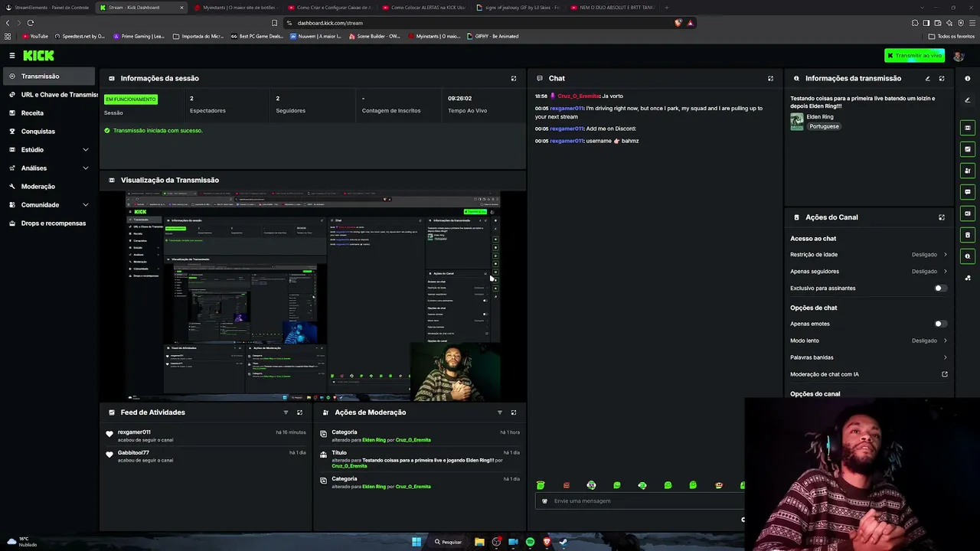Expand the Ações do Canal panel
Viewport: 980px width, 551px height.
(942, 217)
